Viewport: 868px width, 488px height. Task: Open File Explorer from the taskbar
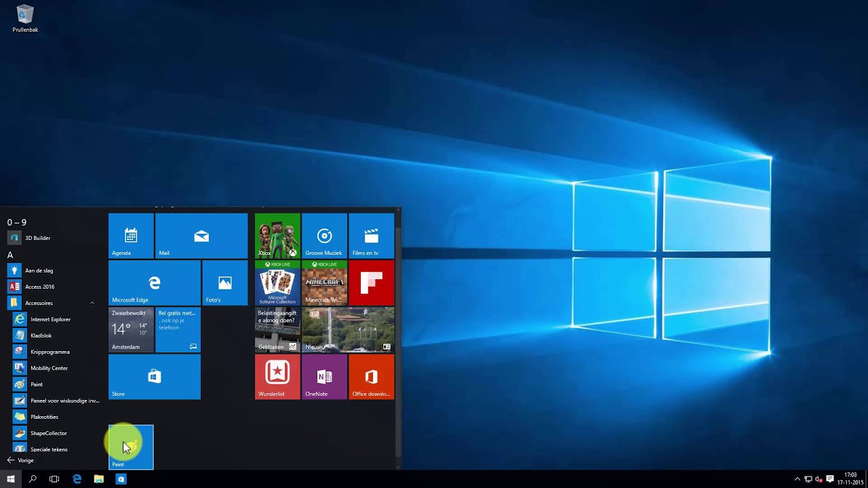tap(99, 479)
